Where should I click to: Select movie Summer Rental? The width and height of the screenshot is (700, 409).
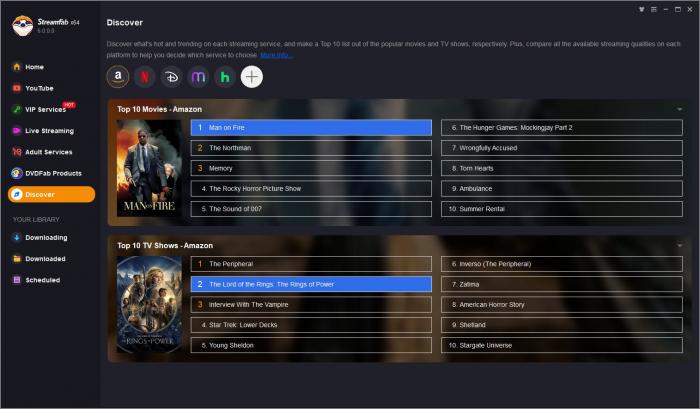[x=562, y=209]
